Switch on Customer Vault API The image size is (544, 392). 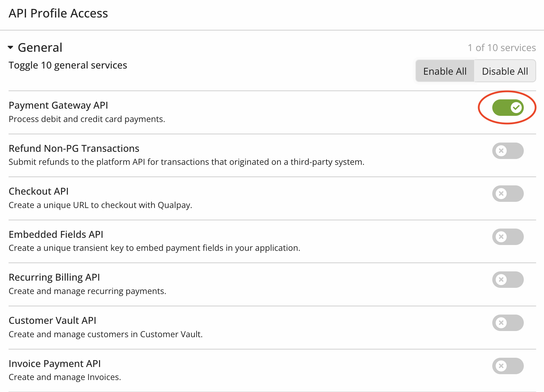click(x=508, y=323)
